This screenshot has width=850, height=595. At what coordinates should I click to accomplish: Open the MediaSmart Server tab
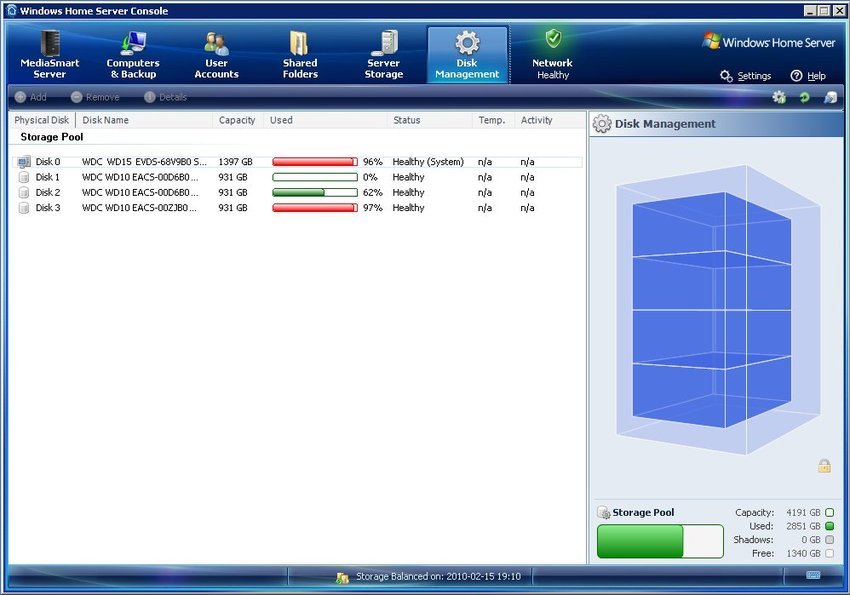49,55
